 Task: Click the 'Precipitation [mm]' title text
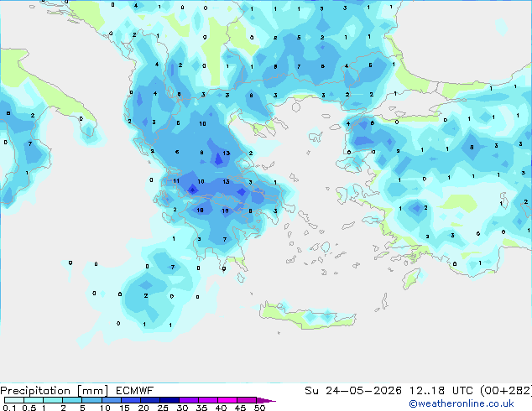pos(54,391)
